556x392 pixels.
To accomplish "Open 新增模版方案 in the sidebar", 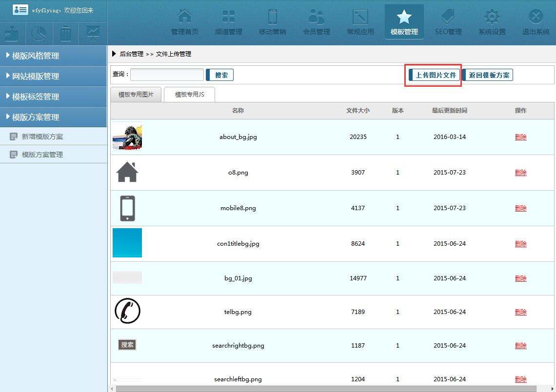I will (42, 137).
